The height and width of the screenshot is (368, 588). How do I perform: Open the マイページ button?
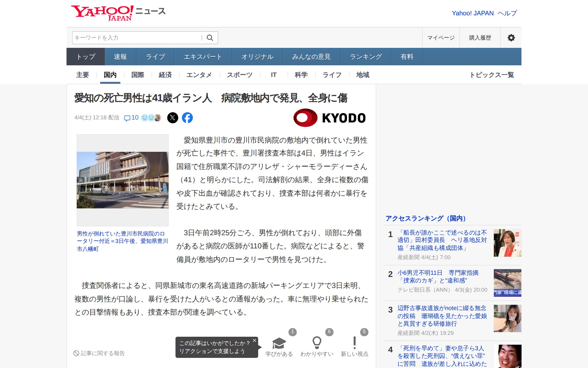coord(441,38)
